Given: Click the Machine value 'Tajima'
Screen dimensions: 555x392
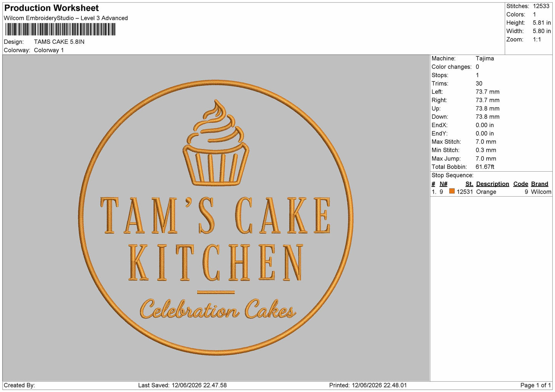Looking at the screenshot, I should point(485,58).
